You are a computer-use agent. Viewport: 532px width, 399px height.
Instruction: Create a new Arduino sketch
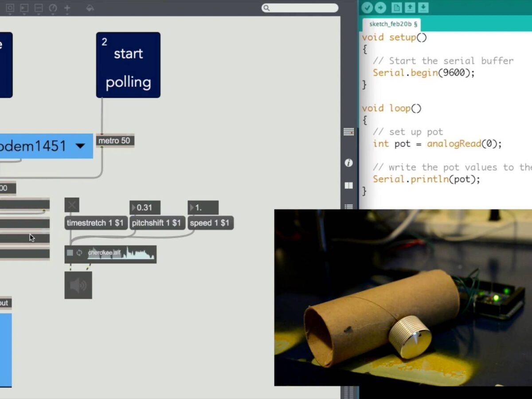pos(396,8)
